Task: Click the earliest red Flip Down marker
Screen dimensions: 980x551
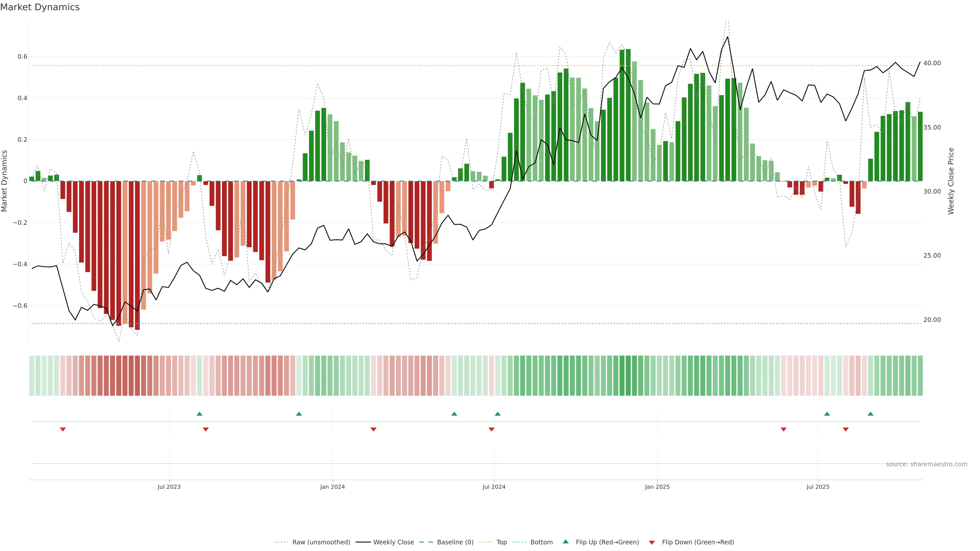Action: (x=63, y=429)
